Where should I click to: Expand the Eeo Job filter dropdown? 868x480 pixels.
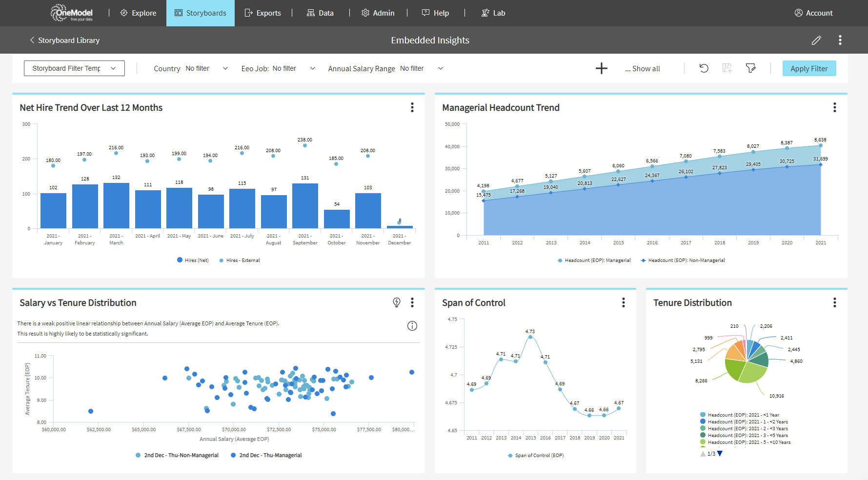click(312, 68)
